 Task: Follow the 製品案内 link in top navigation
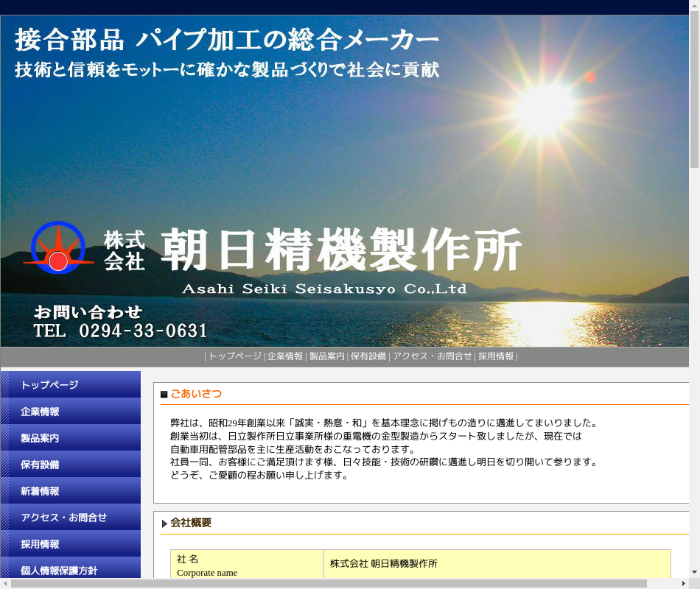[x=326, y=356]
